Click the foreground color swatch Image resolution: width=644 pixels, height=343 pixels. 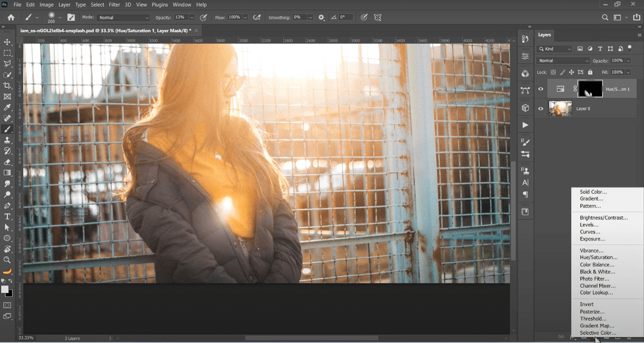4,289
